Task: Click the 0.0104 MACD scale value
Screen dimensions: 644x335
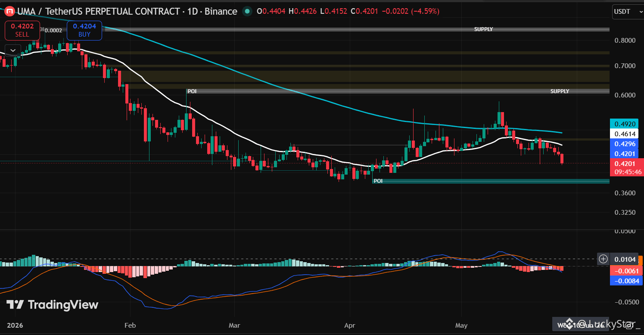Action: [623, 259]
